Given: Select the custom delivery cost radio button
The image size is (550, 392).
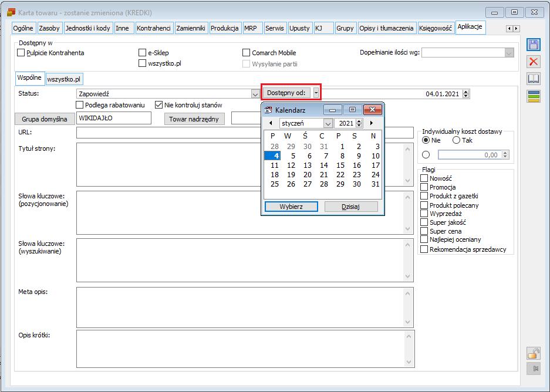Looking at the screenshot, I should [426, 154].
